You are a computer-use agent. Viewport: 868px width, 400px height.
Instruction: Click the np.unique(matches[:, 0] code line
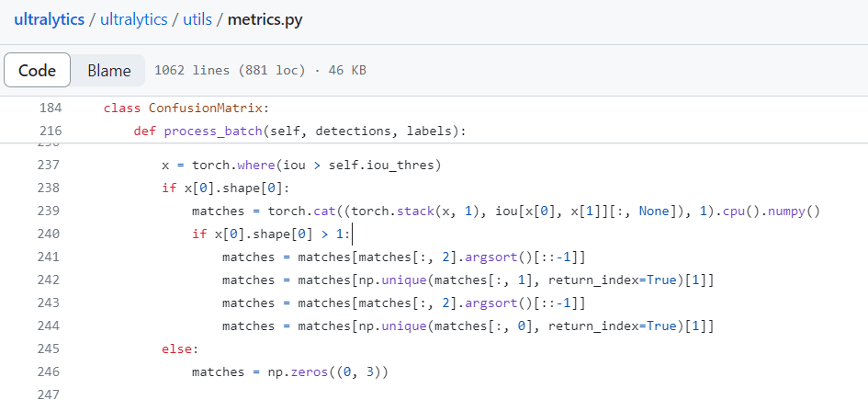468,326
